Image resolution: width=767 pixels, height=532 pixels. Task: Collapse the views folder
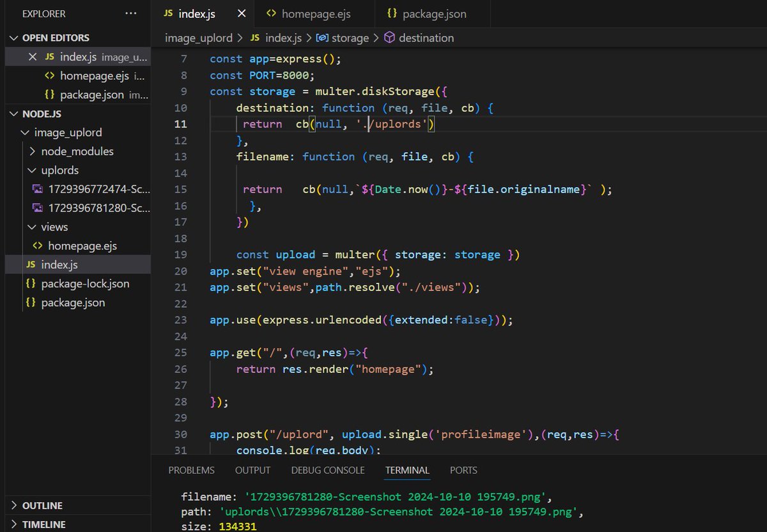pyautogui.click(x=33, y=227)
